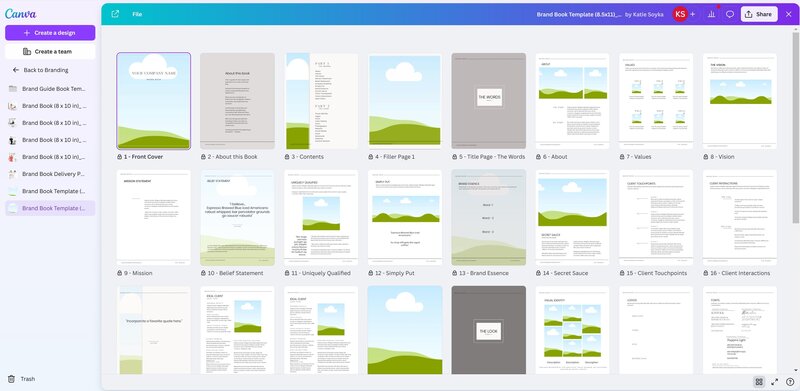Click the vertical scrollbar on the right
The image size is (800, 391).
click(796, 128)
